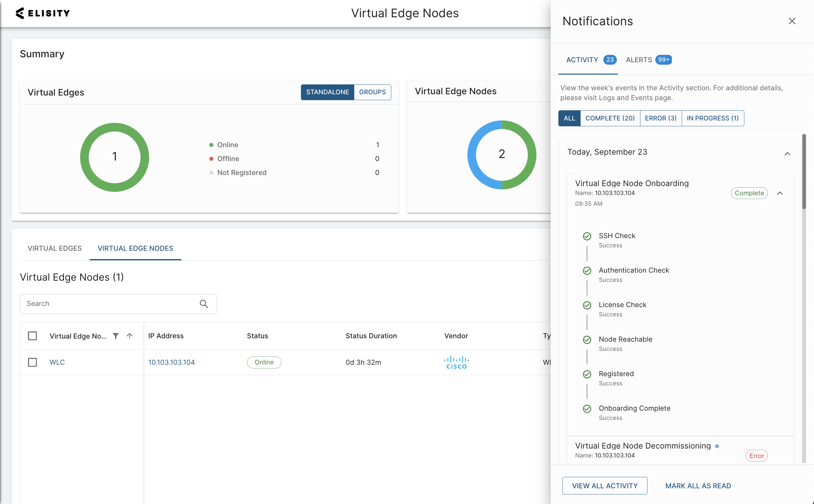
Task: Click the search magnifier icon
Action: click(204, 304)
